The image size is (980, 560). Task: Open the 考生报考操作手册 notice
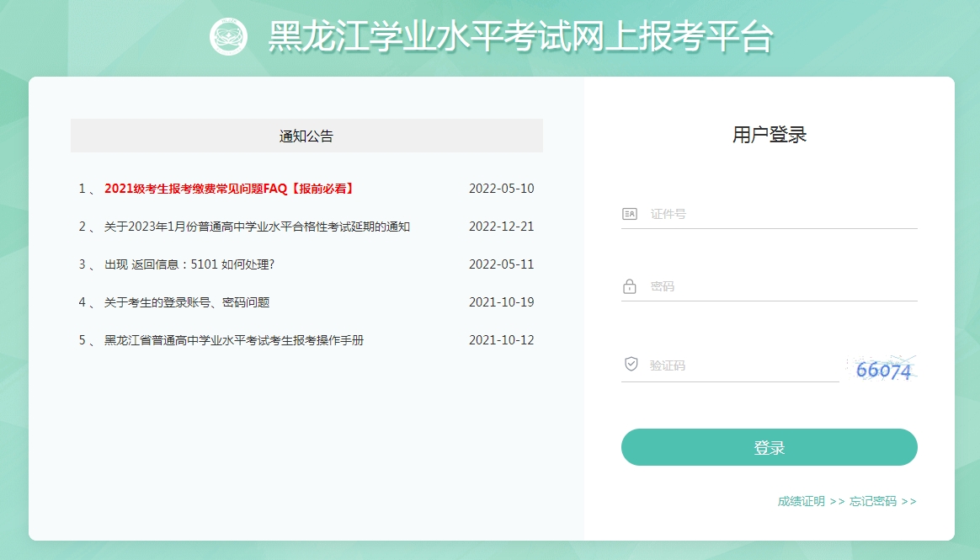point(234,340)
